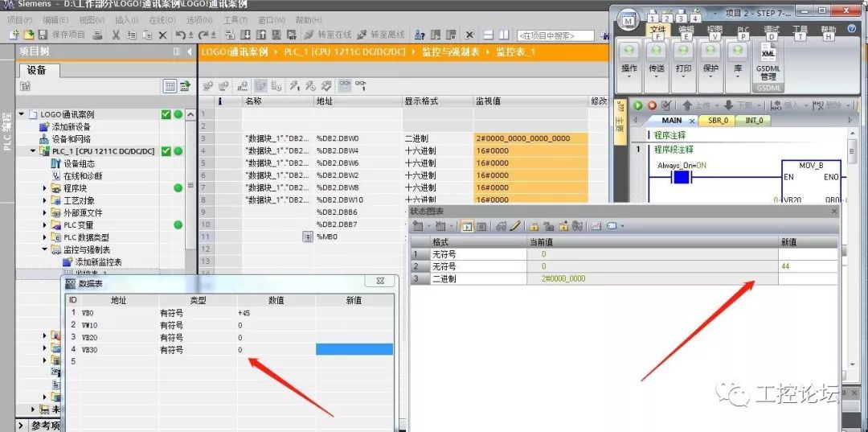The width and height of the screenshot is (868, 432).
Task: Click the new project icon in TIA toolbar
Action: coord(14,35)
